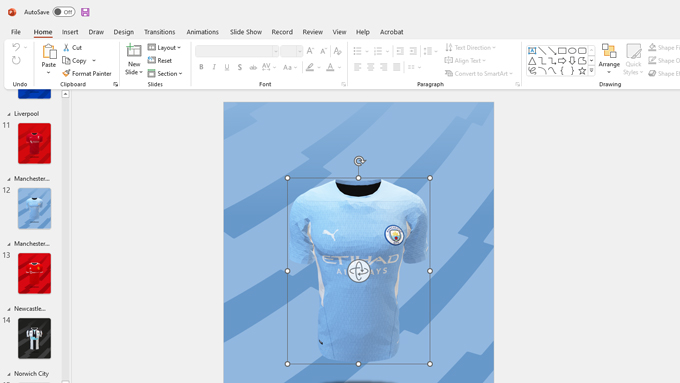The height and width of the screenshot is (383, 680).
Task: Click the Line Spacing icon
Action: (x=428, y=51)
